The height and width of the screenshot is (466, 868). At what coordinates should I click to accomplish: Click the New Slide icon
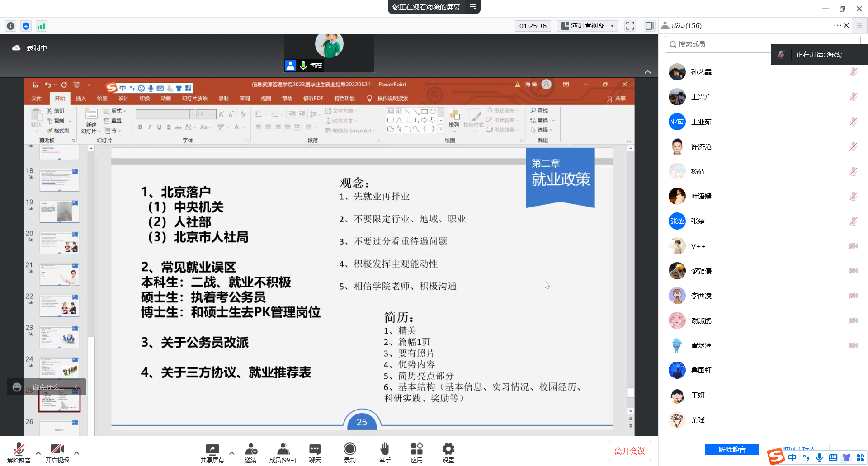[x=91, y=121]
